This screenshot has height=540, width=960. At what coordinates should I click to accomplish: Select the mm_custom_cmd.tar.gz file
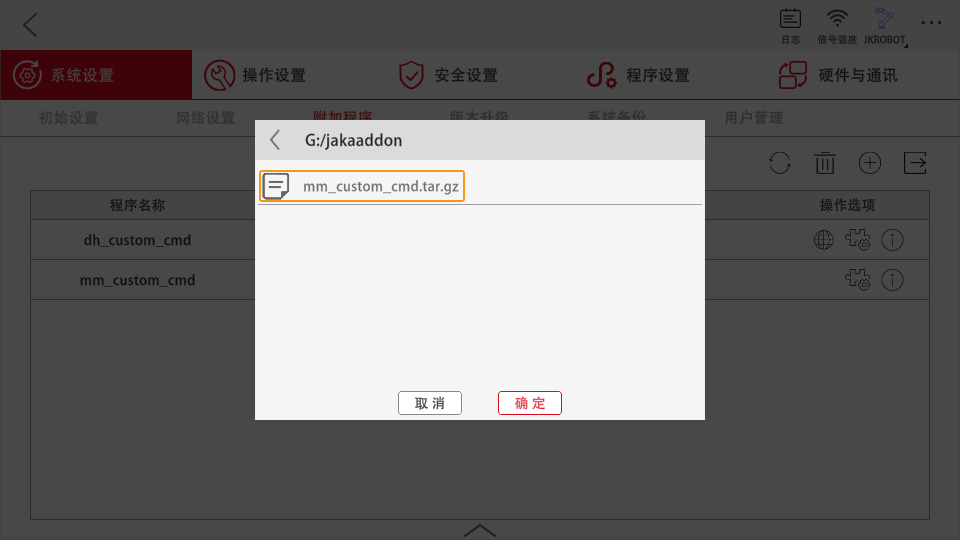(362, 186)
